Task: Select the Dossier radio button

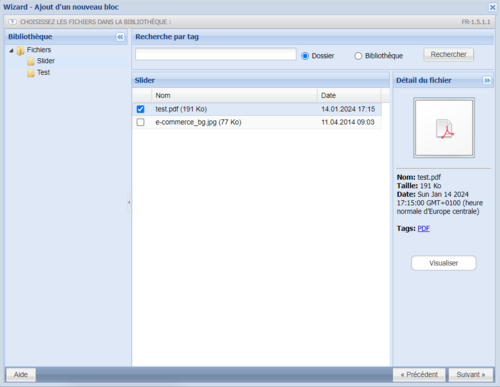Action: click(x=305, y=56)
